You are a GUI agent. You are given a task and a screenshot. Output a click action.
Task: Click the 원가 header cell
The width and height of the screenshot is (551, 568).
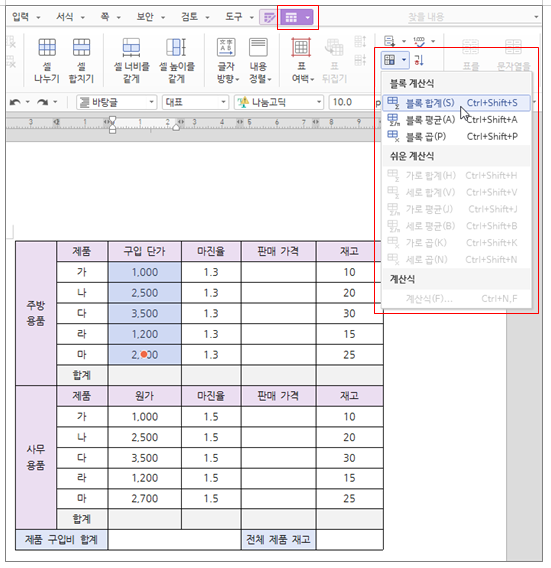coord(145,396)
